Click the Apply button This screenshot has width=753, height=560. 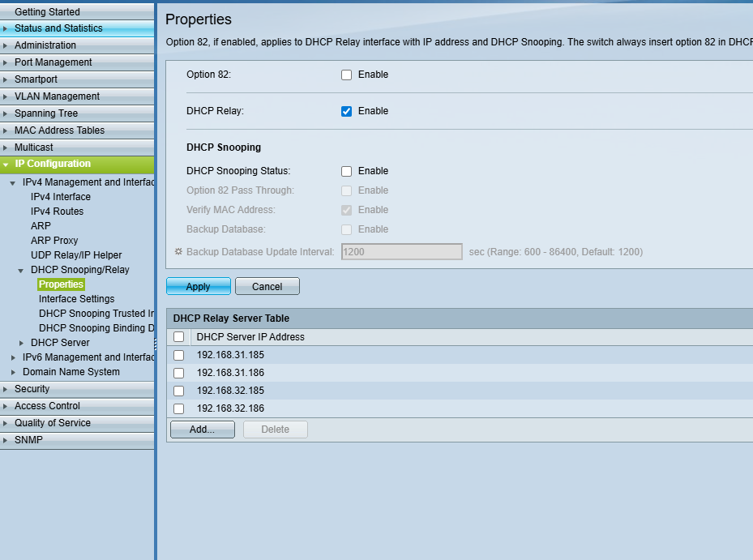(x=199, y=286)
